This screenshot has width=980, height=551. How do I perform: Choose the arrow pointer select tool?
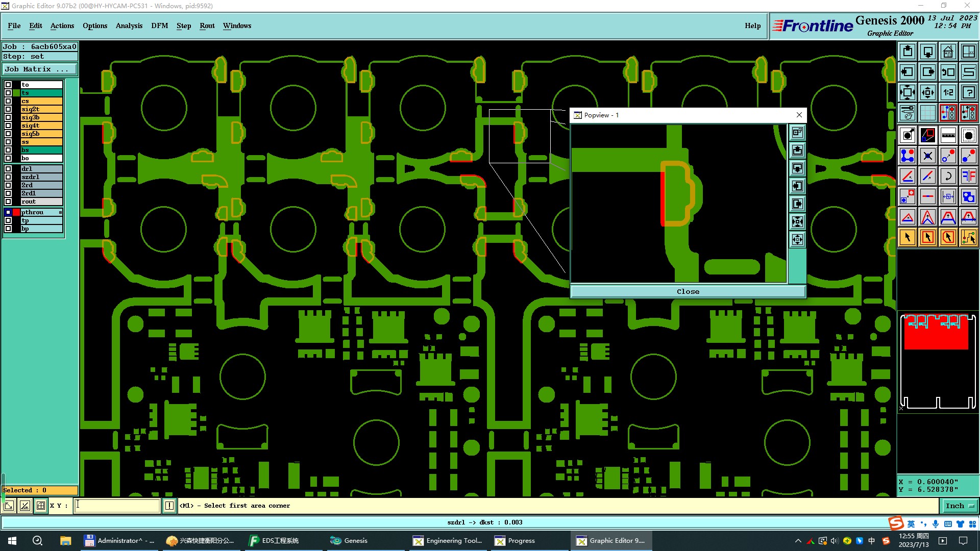(x=908, y=237)
